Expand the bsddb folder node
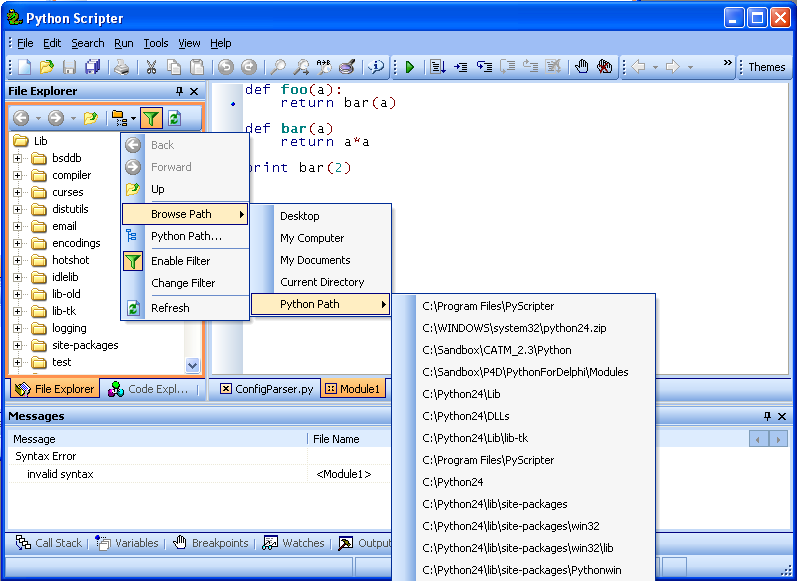Screen dimensions: 797x581 click(x=17, y=158)
